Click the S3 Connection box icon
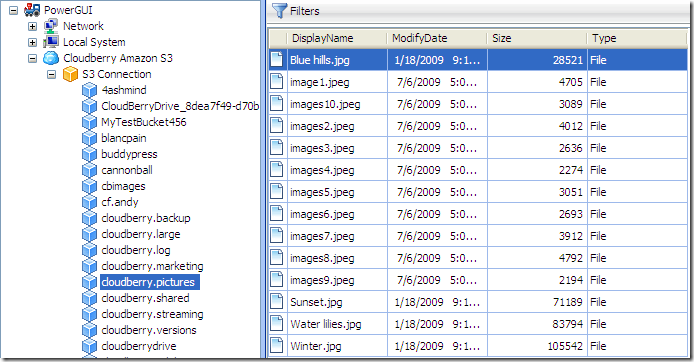This screenshot has width=694, height=362. click(70, 74)
